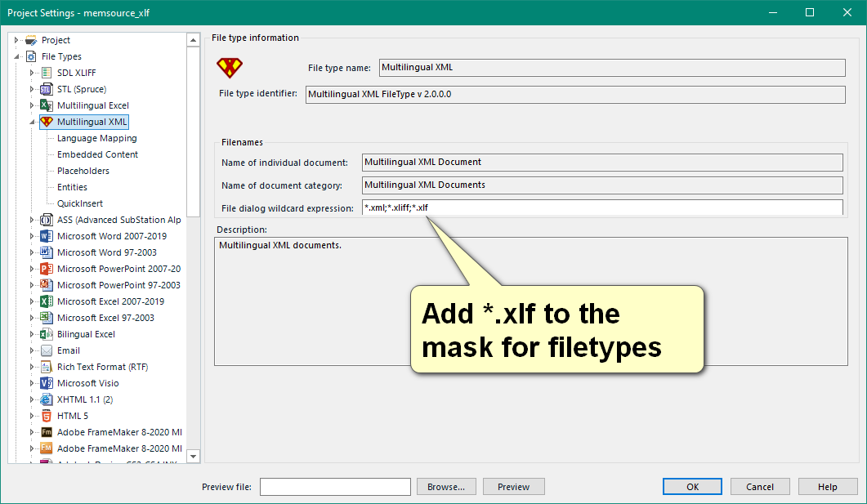Expand the Multilingual Excel node
This screenshot has width=867, height=504.
32,105
